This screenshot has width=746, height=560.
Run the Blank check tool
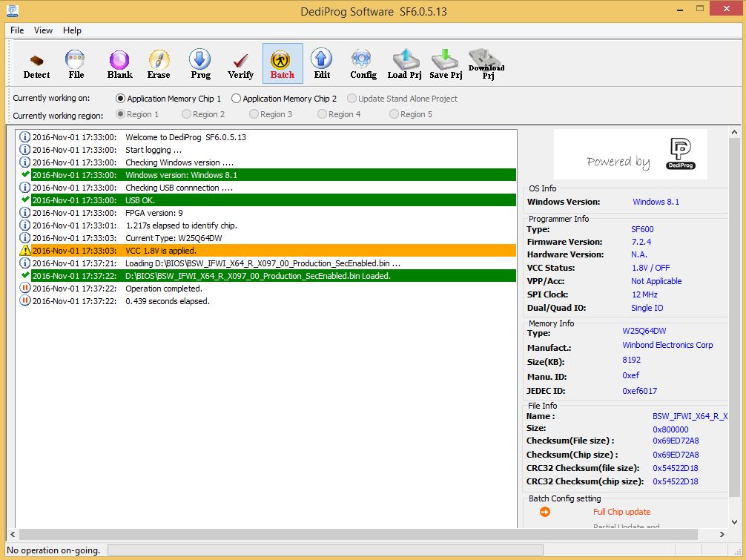(119, 64)
